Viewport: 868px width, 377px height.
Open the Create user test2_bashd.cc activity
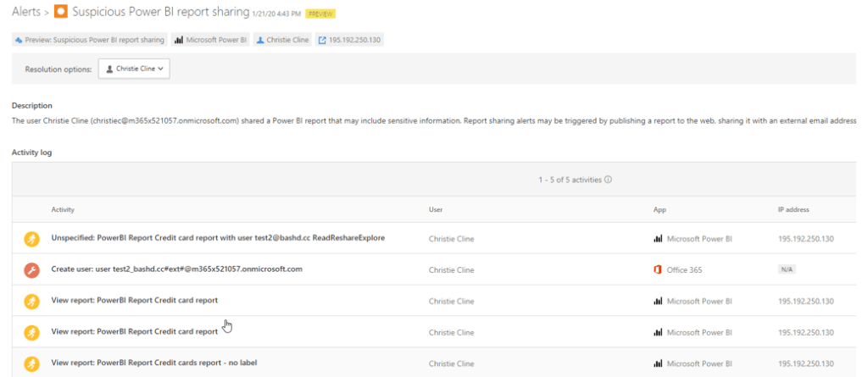click(176, 269)
